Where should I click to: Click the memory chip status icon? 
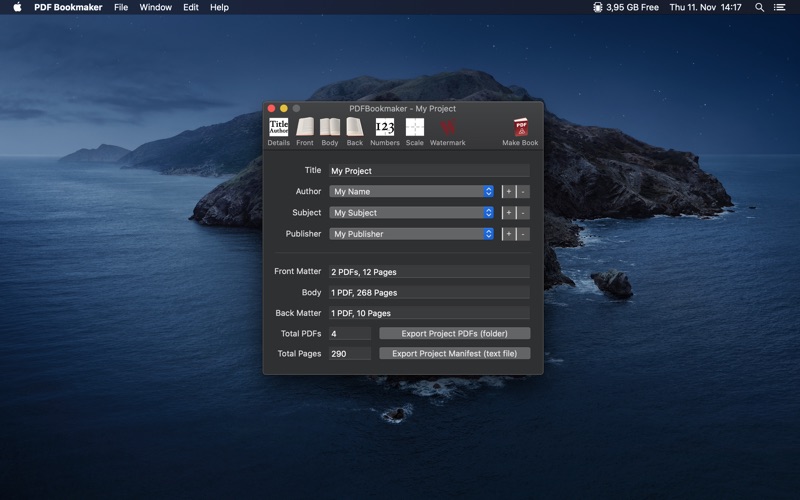(x=597, y=7)
